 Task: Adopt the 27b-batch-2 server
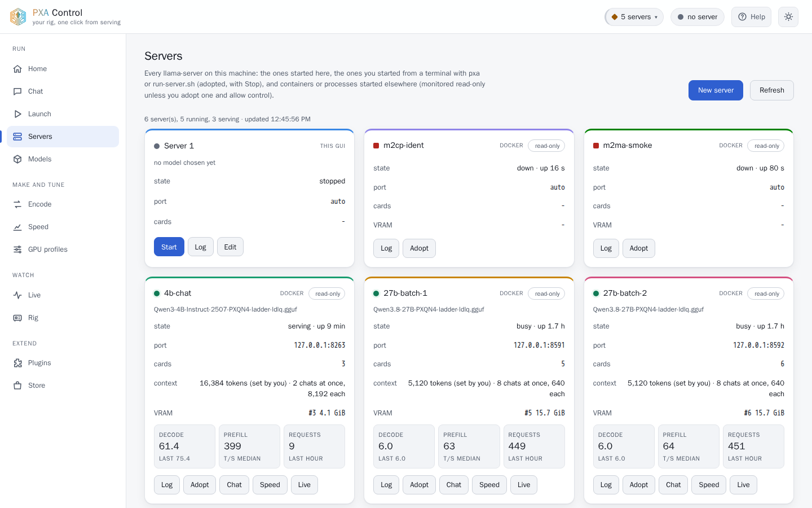[x=639, y=485]
